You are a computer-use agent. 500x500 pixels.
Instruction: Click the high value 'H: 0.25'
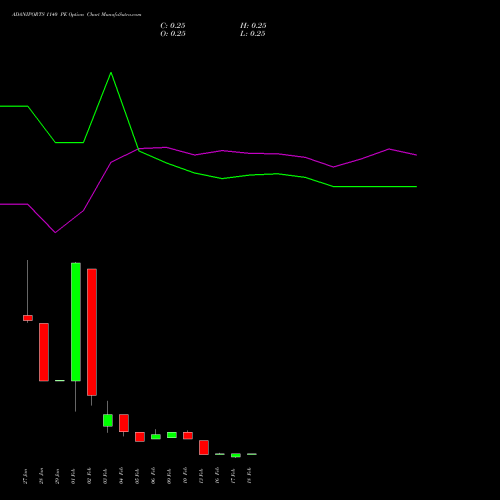pos(253,26)
